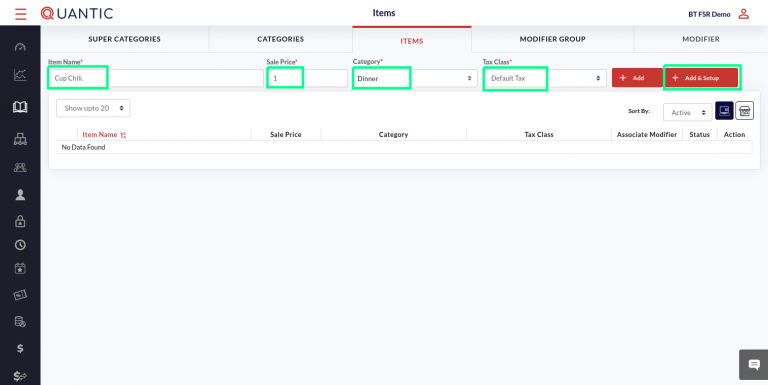Open the networked computers icon in sidebar

(x=20, y=140)
